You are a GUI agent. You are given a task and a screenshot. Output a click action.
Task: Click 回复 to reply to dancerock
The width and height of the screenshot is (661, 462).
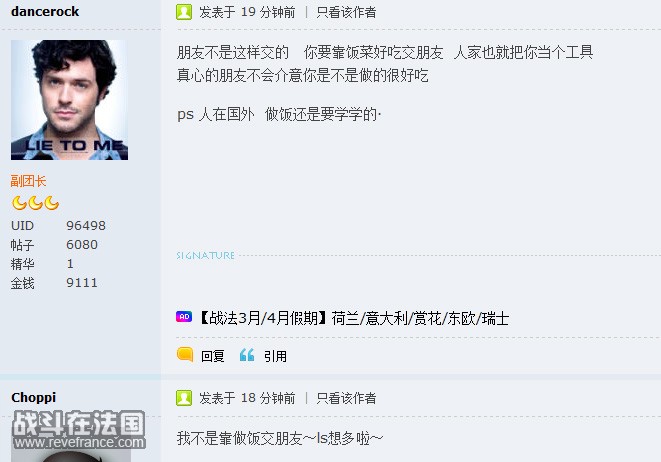pyautogui.click(x=212, y=356)
